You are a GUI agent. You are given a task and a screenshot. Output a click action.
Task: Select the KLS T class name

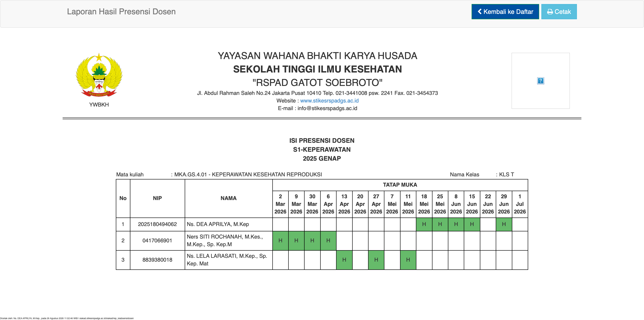point(506,174)
